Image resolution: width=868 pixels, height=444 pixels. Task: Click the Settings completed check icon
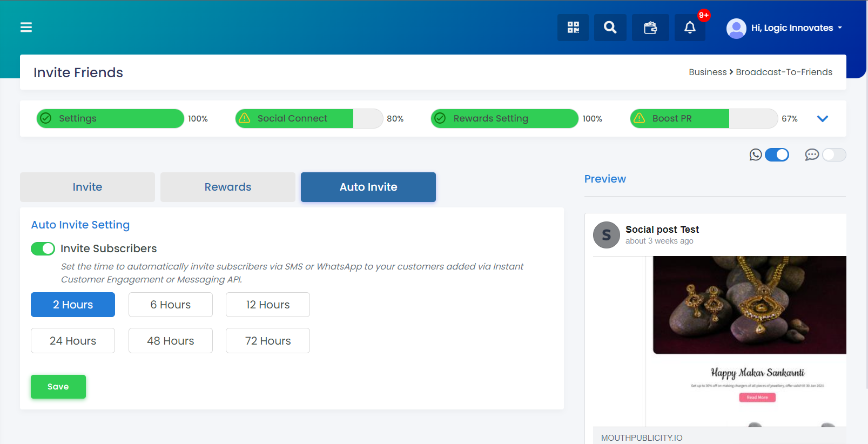pyautogui.click(x=46, y=118)
